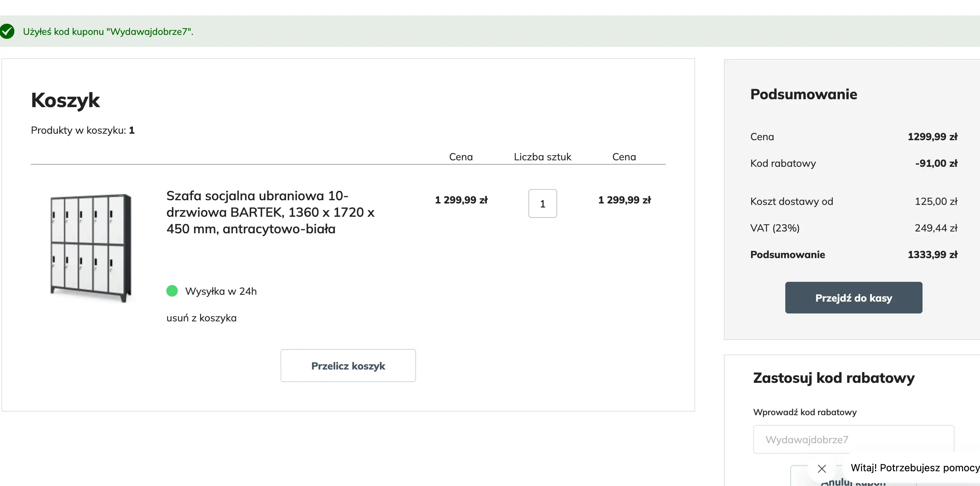Click the green shipping availability dot

[172, 291]
